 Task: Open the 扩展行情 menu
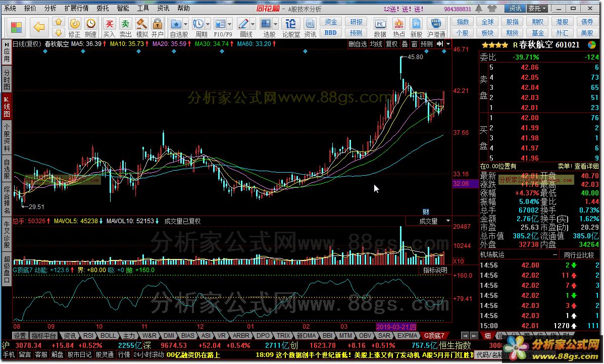click(76, 8)
